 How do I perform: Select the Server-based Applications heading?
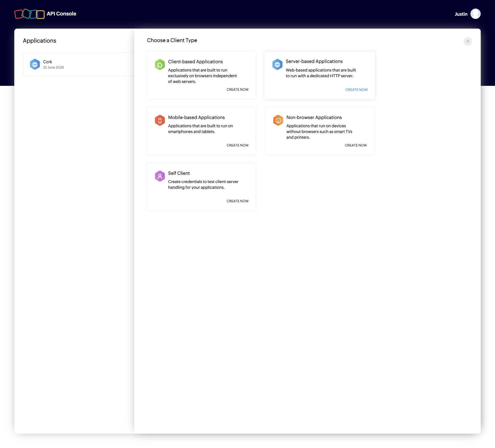(x=314, y=62)
